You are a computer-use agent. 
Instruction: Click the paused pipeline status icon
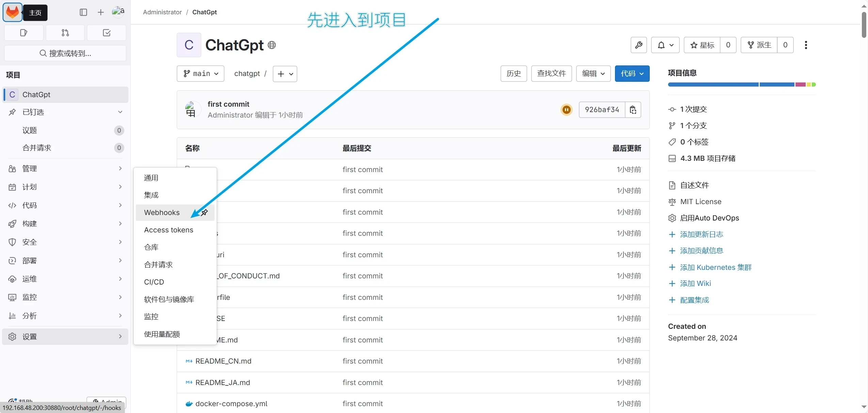click(x=566, y=110)
